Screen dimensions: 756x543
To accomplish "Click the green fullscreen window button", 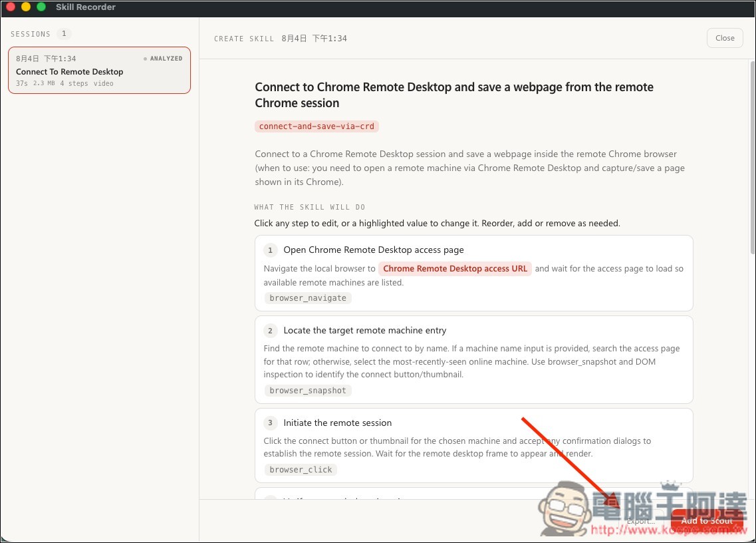I will (x=41, y=7).
